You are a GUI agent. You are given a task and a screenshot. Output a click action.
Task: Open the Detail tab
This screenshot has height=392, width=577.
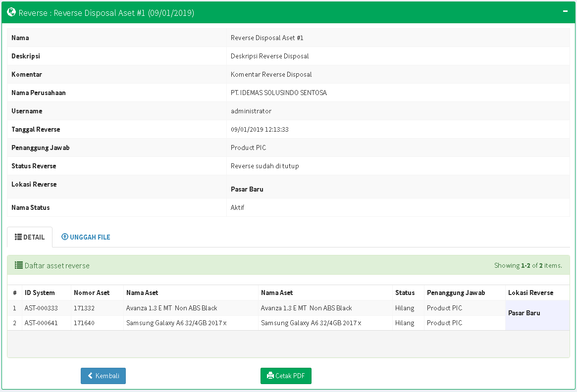click(30, 237)
